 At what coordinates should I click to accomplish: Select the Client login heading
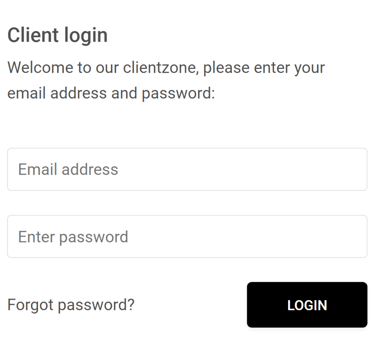[x=57, y=35]
